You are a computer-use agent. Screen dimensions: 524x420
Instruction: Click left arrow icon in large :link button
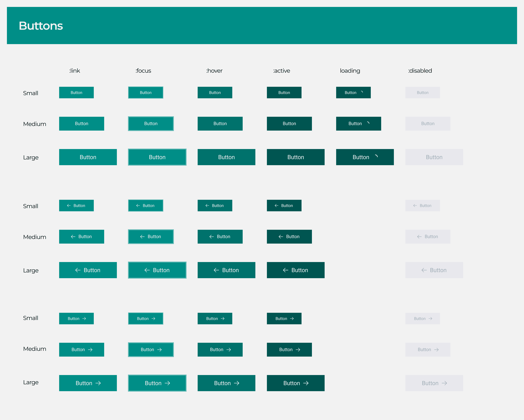[78, 270]
